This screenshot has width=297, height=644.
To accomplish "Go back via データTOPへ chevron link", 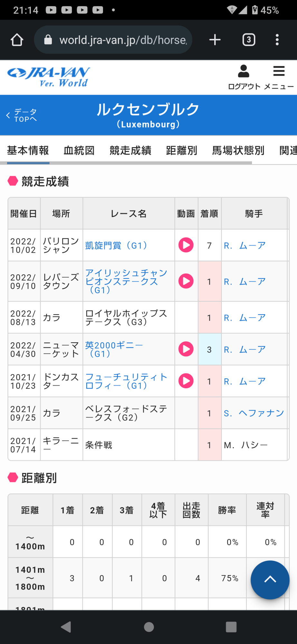I will 22,115.
